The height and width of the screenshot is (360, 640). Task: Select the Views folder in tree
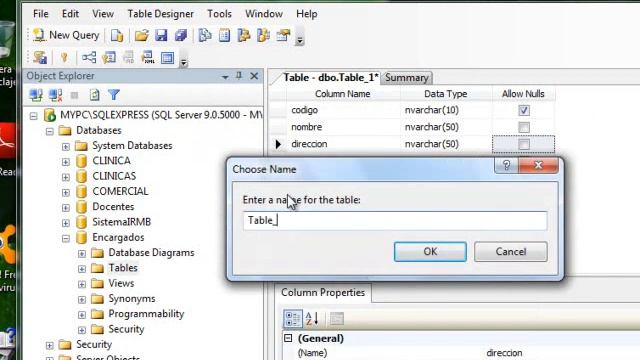point(121,283)
